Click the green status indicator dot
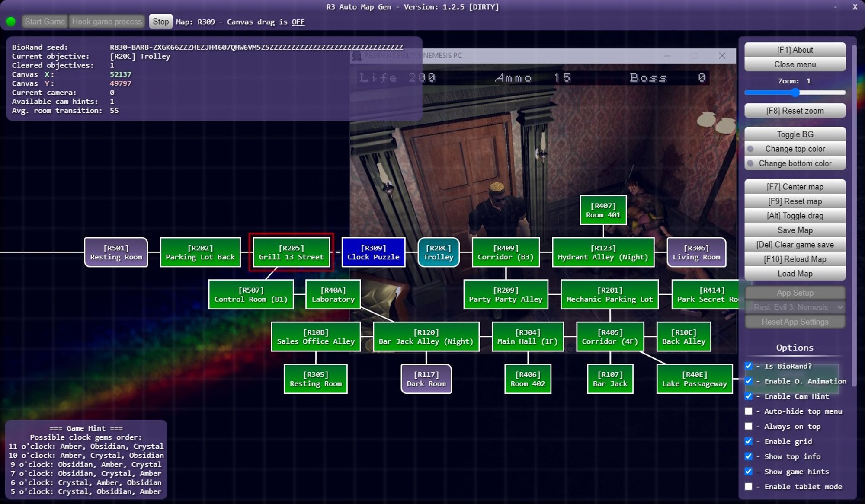 tap(11, 21)
